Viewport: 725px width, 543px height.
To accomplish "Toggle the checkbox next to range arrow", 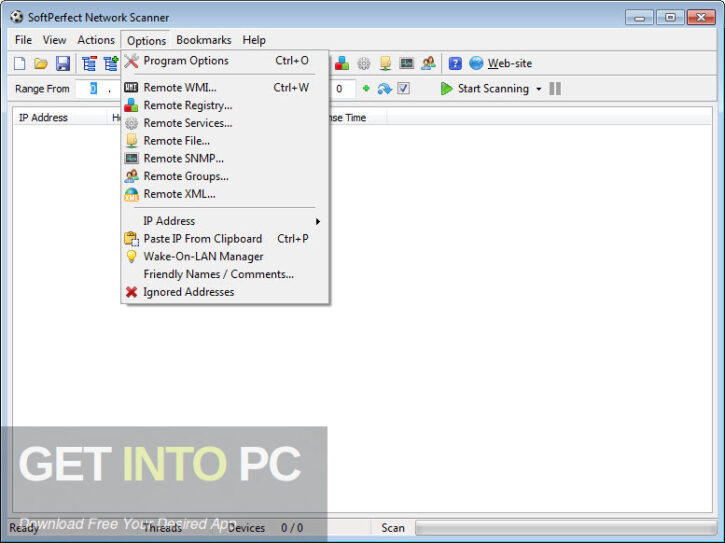I will click(x=404, y=88).
